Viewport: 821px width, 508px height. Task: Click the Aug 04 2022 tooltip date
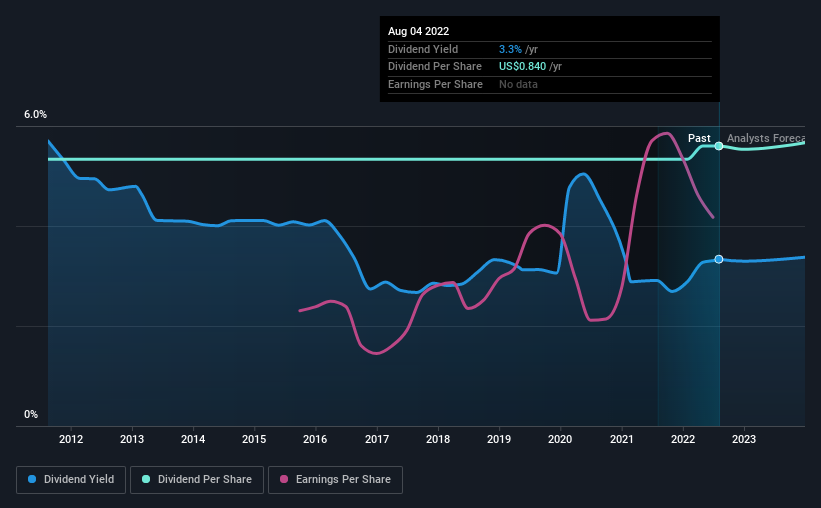[418, 31]
